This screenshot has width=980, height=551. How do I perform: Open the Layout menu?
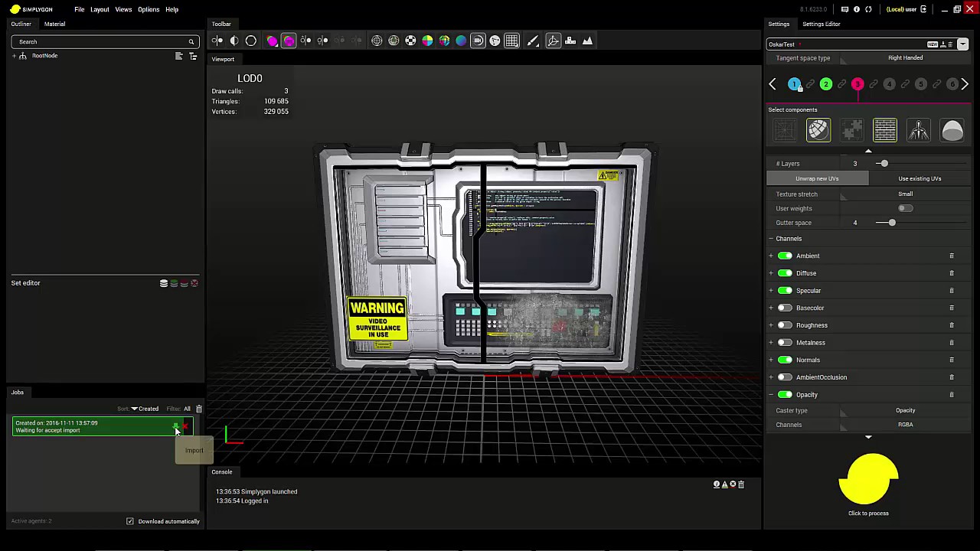(x=100, y=10)
